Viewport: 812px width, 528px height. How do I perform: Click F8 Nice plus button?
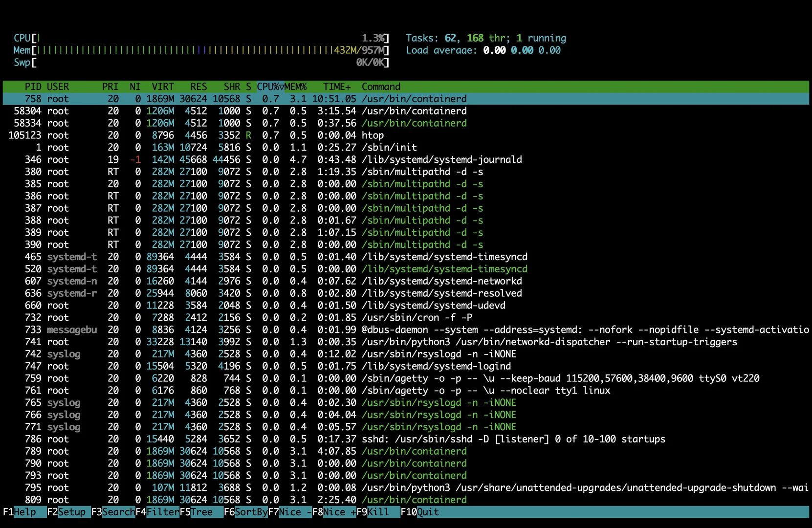point(334,512)
